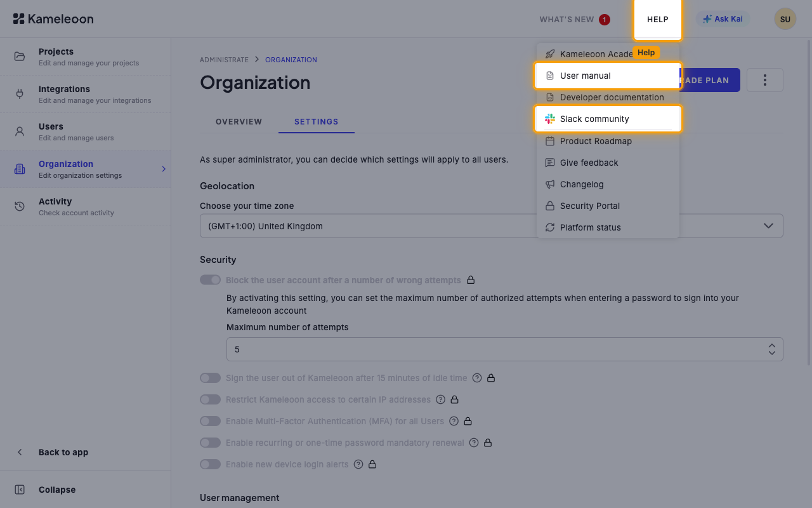The width and height of the screenshot is (812, 508).
Task: Click Organization breadcrumb link
Action: (x=291, y=60)
